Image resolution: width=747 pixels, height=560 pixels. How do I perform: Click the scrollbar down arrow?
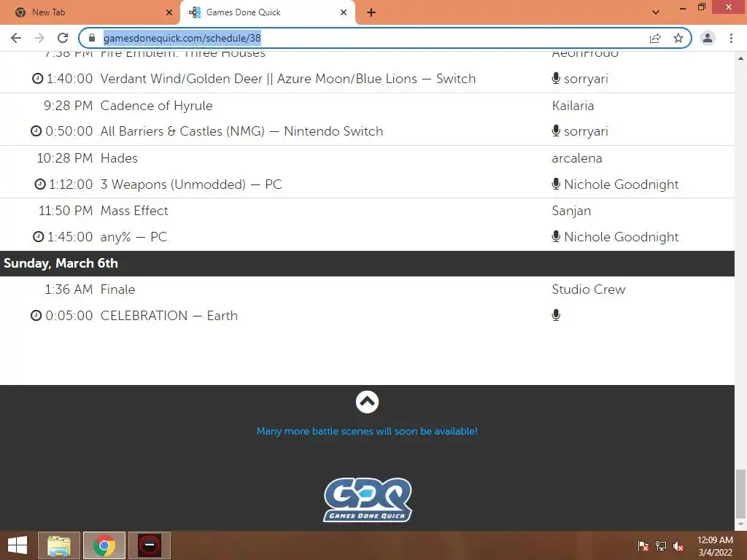[740, 524]
